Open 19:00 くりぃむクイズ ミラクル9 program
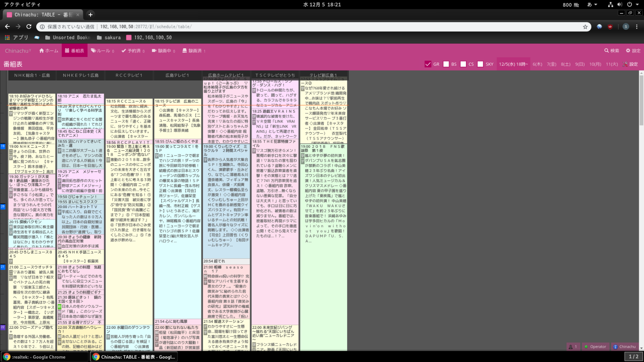 pyautogui.click(x=226, y=201)
